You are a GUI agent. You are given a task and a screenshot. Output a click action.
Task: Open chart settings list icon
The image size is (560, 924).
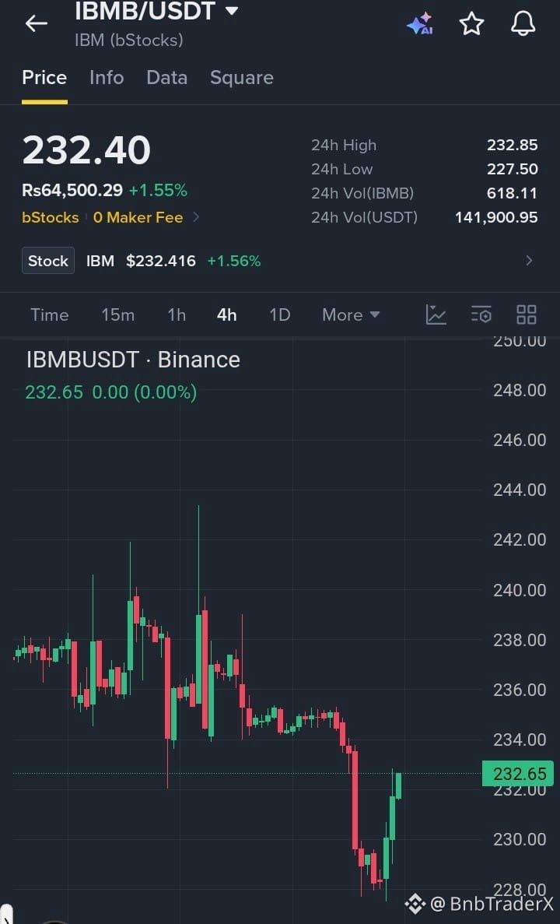click(481, 314)
